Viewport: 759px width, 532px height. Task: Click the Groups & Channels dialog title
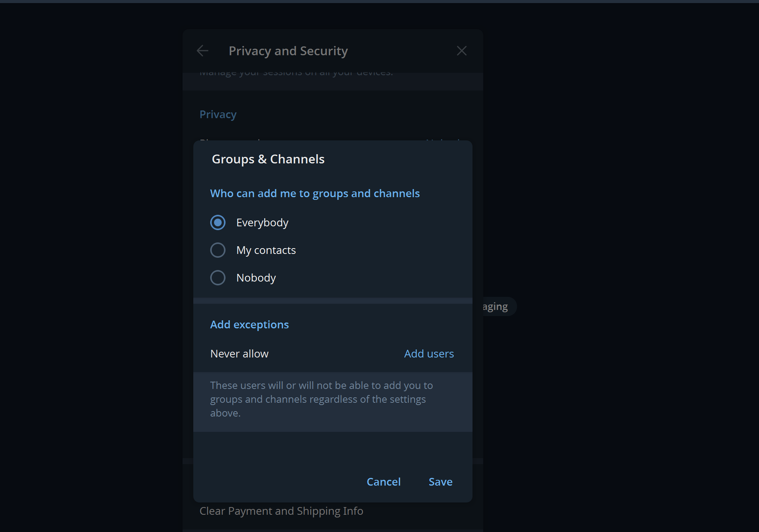click(268, 159)
